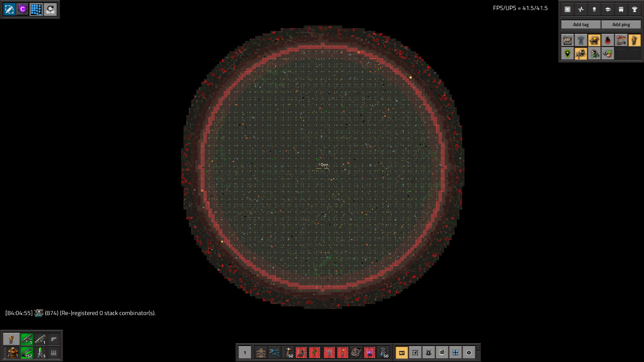Open the trains overview icon
Image resolution: width=644 pixels, height=362 pixels.
(x=621, y=9)
